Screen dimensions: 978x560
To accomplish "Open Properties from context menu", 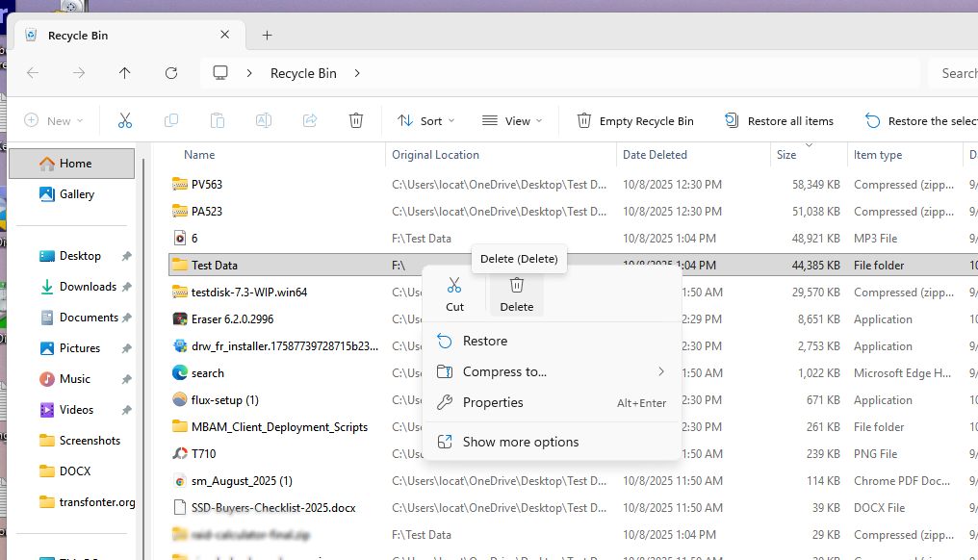I will click(493, 402).
